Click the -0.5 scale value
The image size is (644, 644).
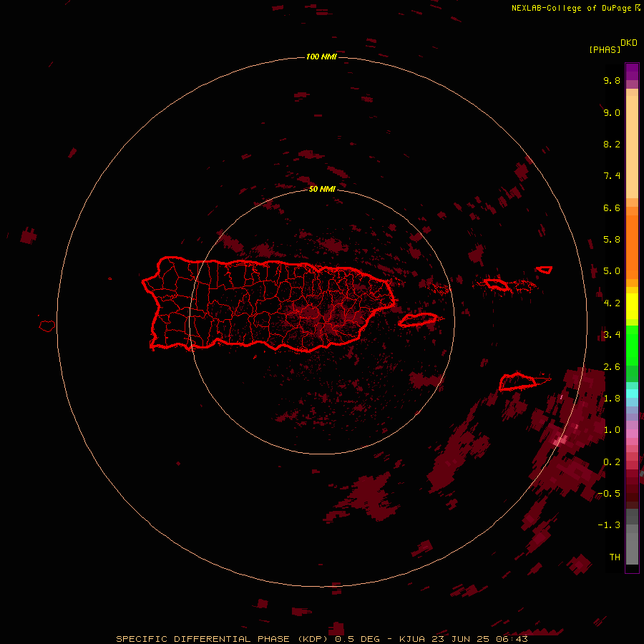point(609,494)
